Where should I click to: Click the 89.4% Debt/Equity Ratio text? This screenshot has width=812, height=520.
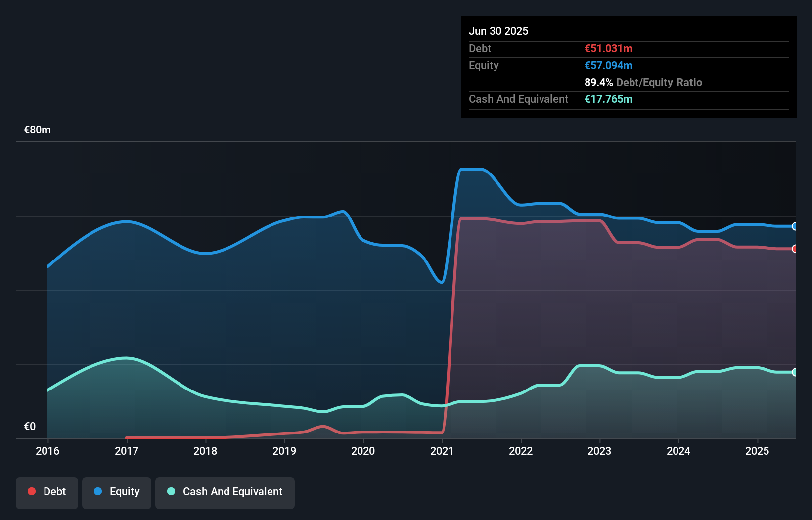pyautogui.click(x=643, y=82)
